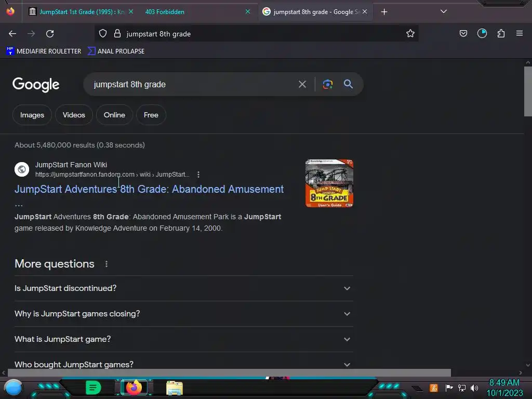This screenshot has height=399, width=532.
Task: Open the Extensions puzzle icon
Action: 501,33
